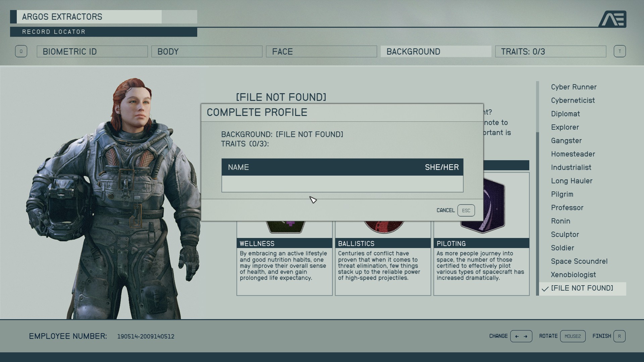This screenshot has width=644, height=362.
Task: Click the Ballistics skill badge icon
Action: 384,227
